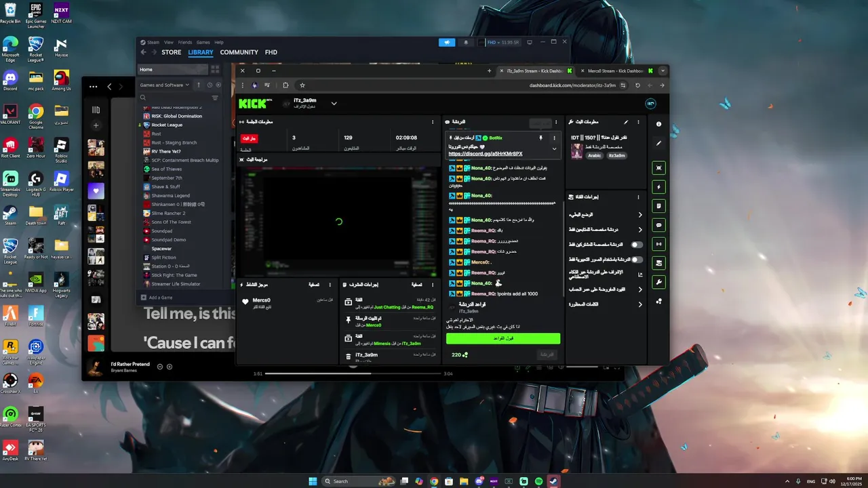Click the stream preview video player
Image resolution: width=868 pixels, height=488 pixels.
point(337,222)
